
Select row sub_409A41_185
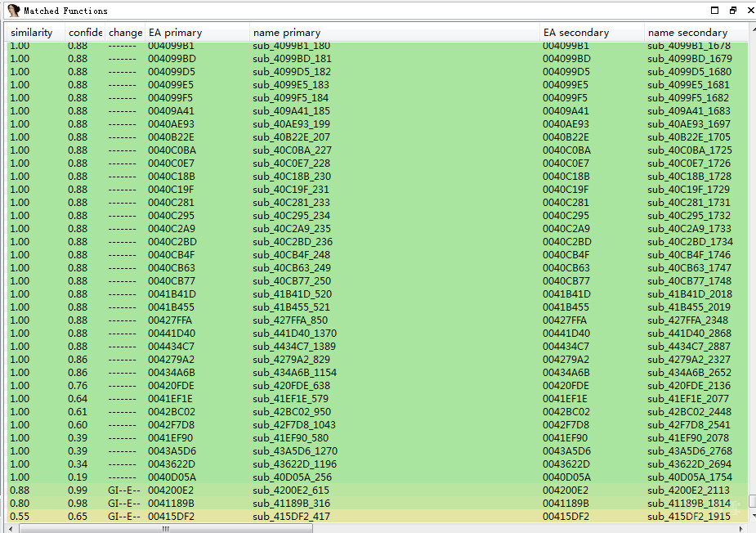(377, 111)
